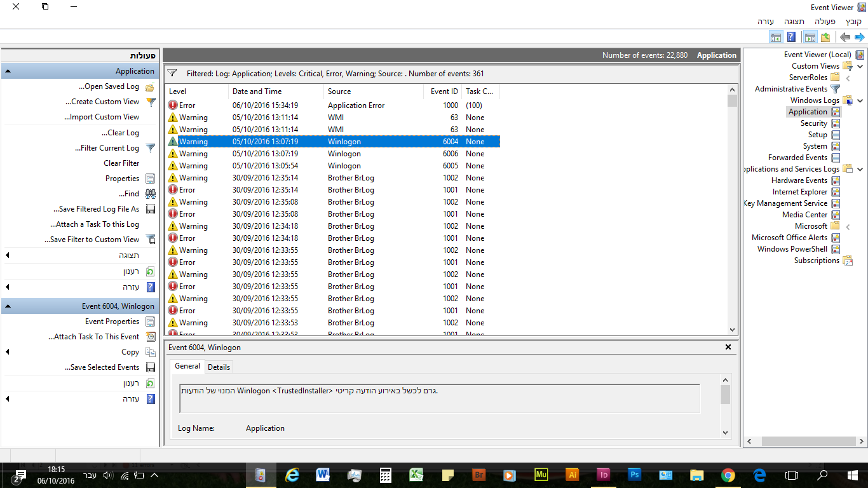Viewport: 868px width, 488px height.
Task: Close the Event 6004 preview pane
Action: point(728,347)
